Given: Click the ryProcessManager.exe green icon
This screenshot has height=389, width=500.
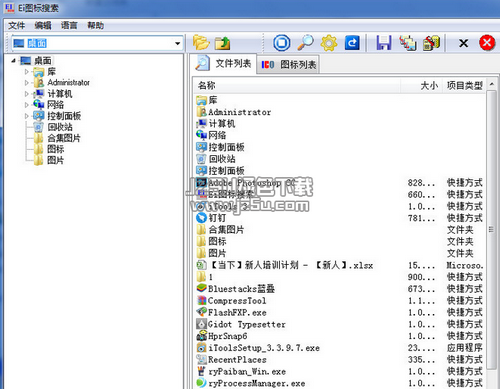Looking at the screenshot, I should 201,383.
